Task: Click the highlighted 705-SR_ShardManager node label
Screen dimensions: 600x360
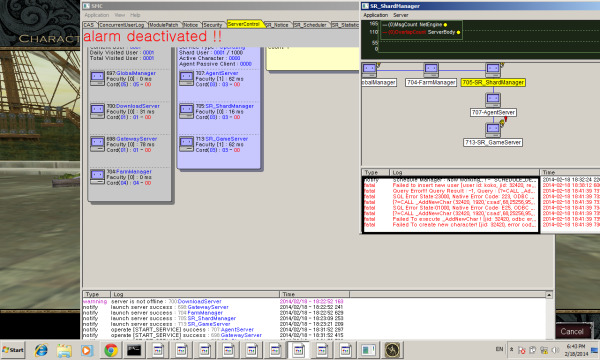Action: [x=493, y=82]
